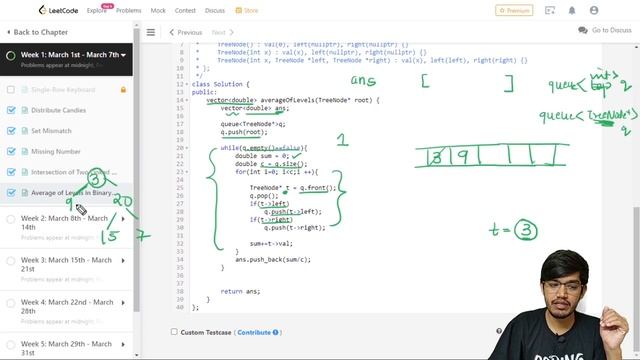The height and width of the screenshot is (360, 640).
Task: Open the Explore menu
Action: point(97,11)
